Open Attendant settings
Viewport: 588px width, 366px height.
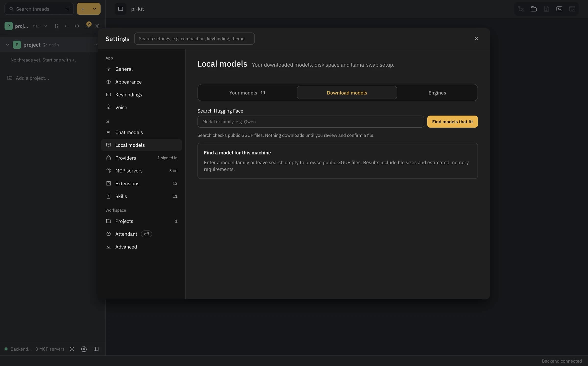tap(141, 234)
